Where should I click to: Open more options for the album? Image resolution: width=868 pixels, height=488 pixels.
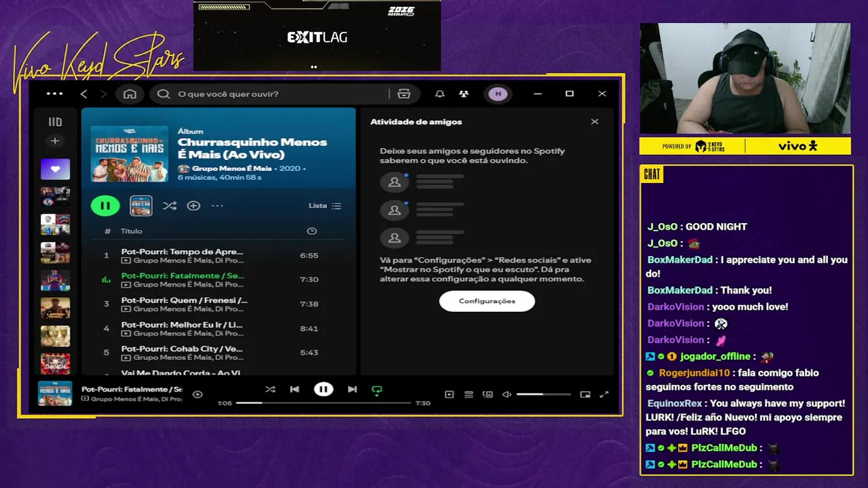click(x=217, y=205)
